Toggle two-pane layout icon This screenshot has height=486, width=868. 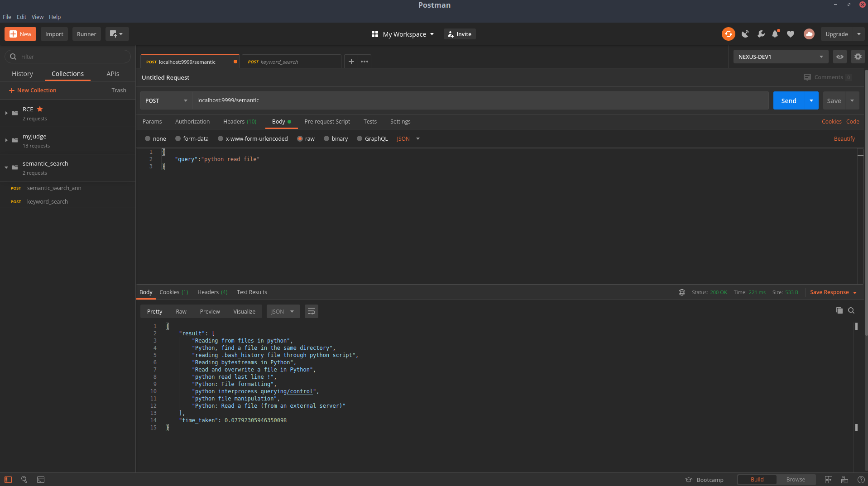pos(828,480)
